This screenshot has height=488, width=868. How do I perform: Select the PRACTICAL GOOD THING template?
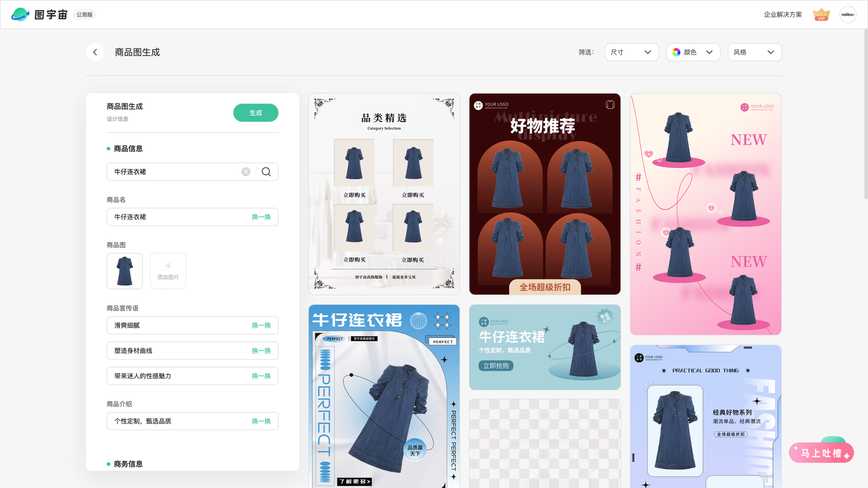pos(705,416)
